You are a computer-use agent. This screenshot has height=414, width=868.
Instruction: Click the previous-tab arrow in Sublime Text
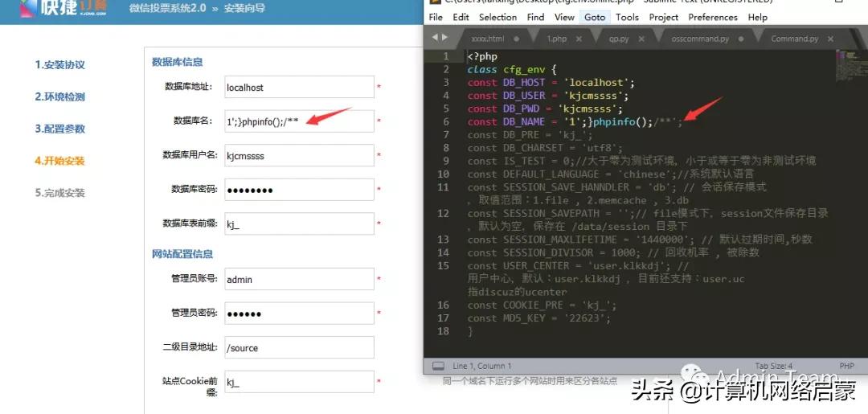[435, 37]
